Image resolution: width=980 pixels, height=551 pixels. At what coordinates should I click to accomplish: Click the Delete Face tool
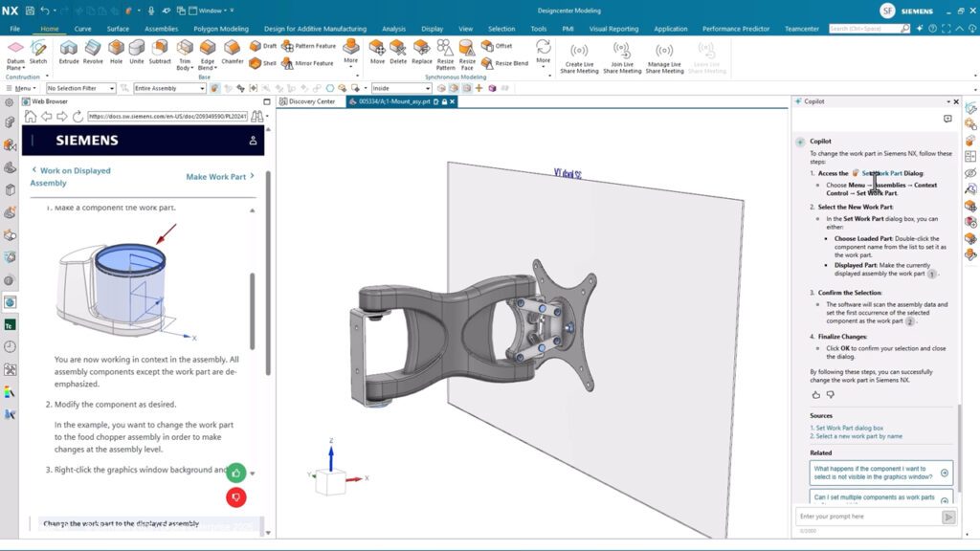[x=398, y=53]
